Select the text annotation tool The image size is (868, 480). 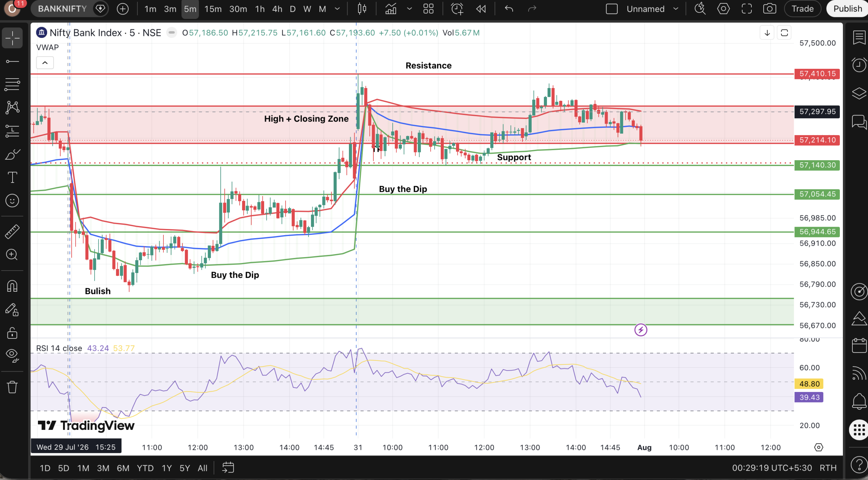click(x=12, y=177)
